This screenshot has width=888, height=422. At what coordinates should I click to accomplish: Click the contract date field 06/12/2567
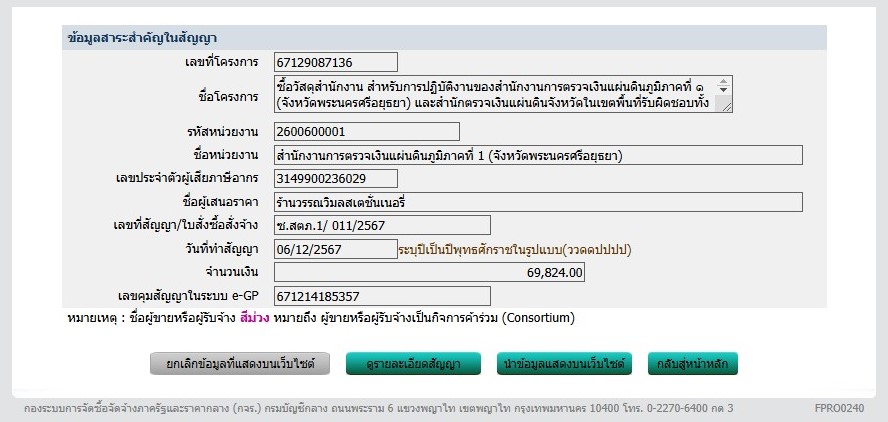point(335,249)
